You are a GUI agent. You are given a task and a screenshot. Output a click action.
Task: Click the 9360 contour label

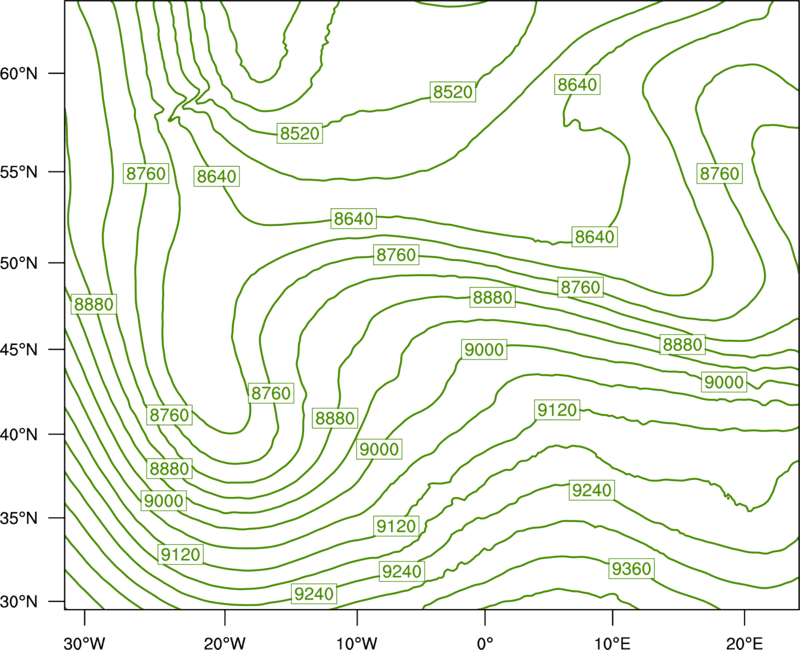point(632,568)
